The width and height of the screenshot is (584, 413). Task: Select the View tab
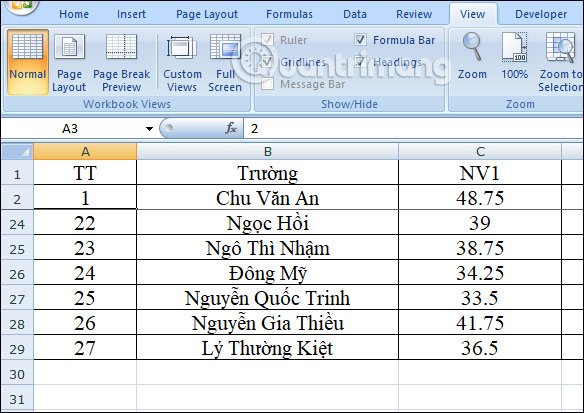click(x=472, y=14)
